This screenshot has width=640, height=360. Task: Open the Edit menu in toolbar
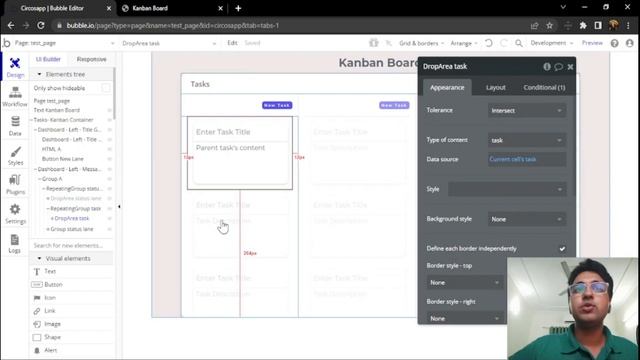(232, 43)
